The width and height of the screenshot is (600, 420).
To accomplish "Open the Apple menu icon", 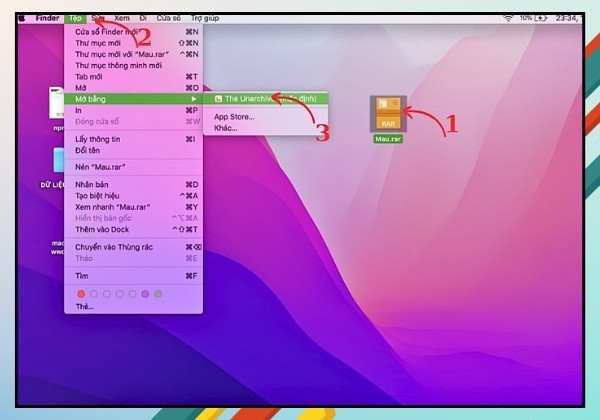I will pyautogui.click(x=21, y=18).
